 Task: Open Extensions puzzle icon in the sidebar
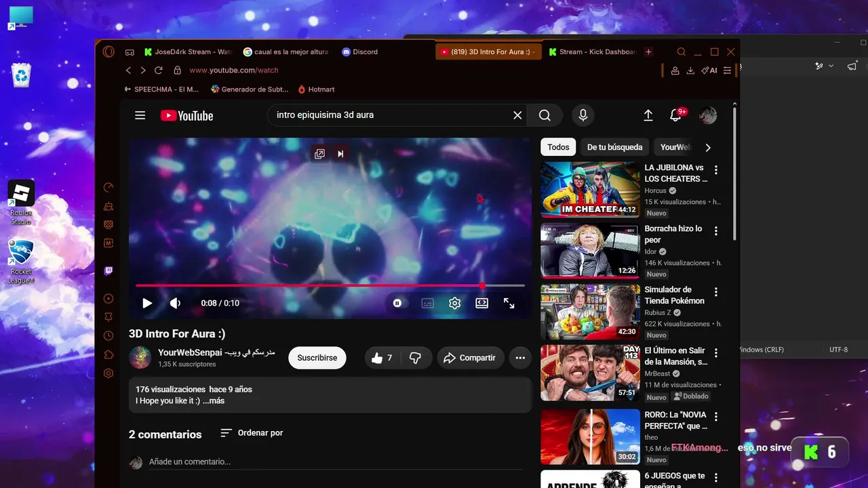(x=108, y=354)
